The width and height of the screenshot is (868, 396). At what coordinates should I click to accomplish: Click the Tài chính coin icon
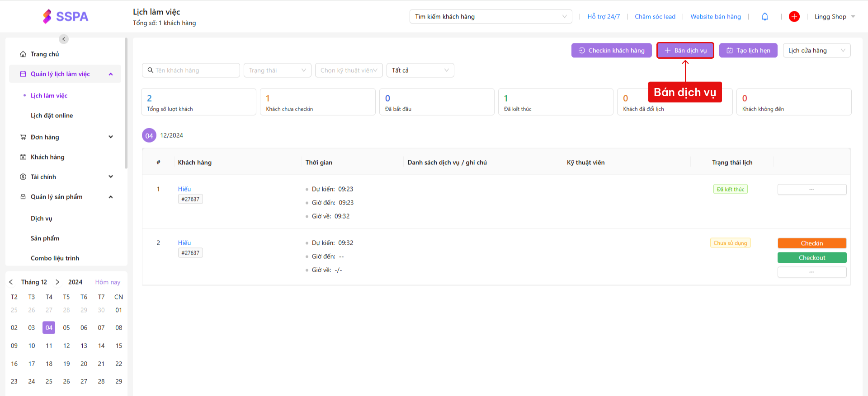(x=23, y=177)
